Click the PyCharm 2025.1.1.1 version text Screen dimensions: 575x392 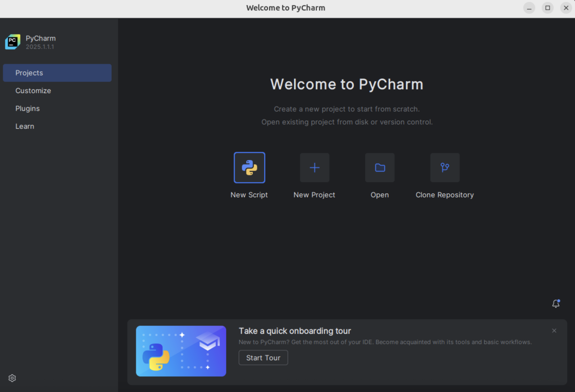coord(40,47)
